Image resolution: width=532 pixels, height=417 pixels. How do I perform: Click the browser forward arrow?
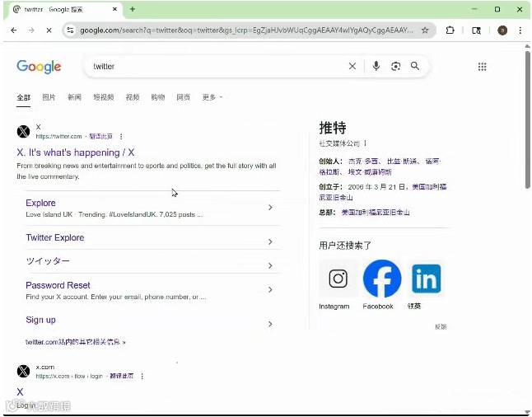tap(31, 30)
